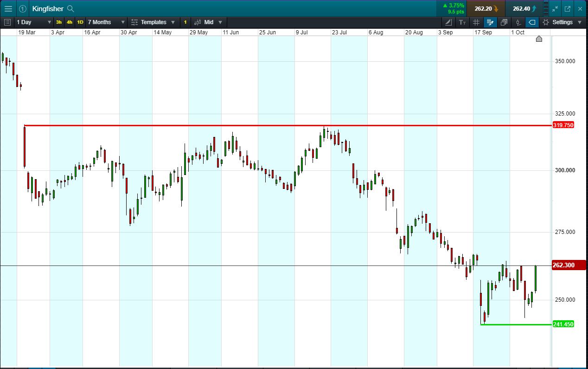Select the green support line label 241.450
Screen dimensions: 588x369
click(x=563, y=324)
